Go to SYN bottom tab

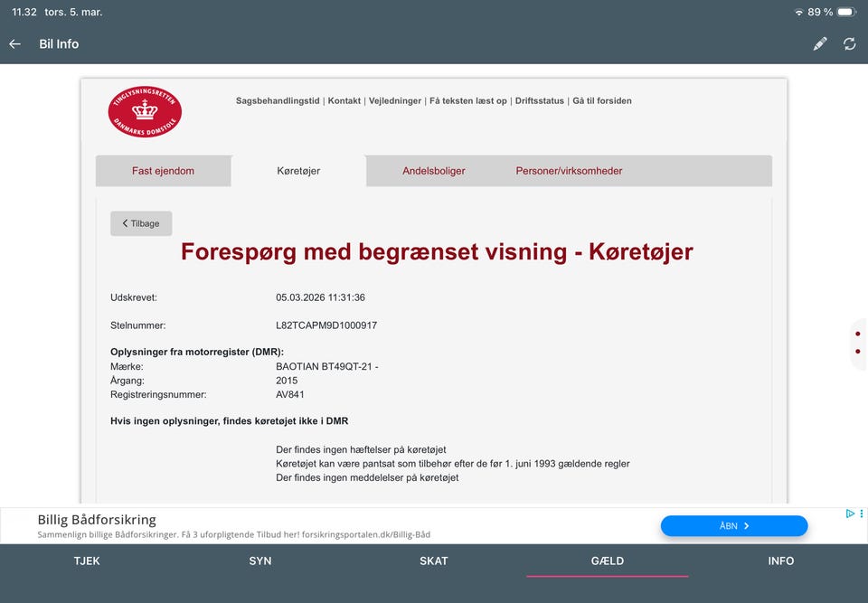click(260, 561)
